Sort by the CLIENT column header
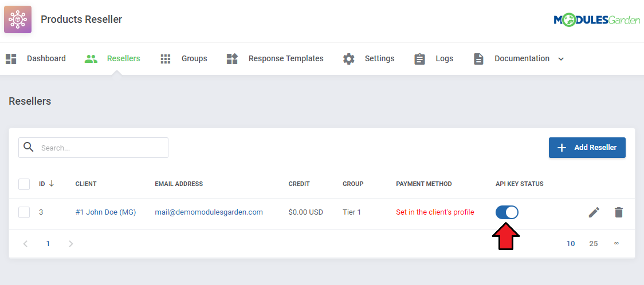644x285 pixels. pos(86,184)
